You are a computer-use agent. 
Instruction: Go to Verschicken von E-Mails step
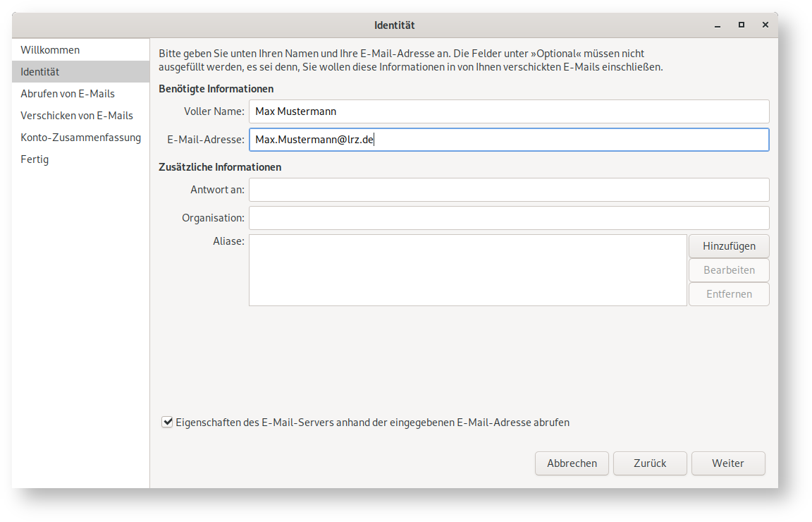point(77,116)
